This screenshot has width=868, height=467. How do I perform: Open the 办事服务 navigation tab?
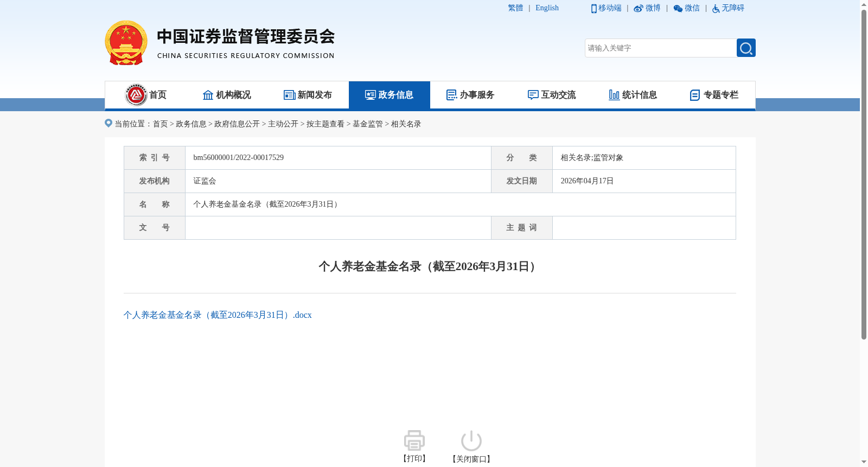click(x=471, y=95)
